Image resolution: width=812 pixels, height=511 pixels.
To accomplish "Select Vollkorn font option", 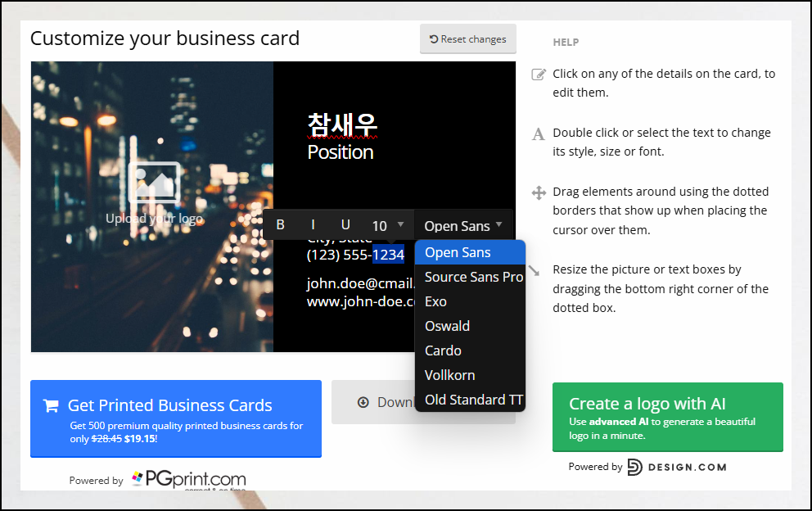I will coord(470,375).
